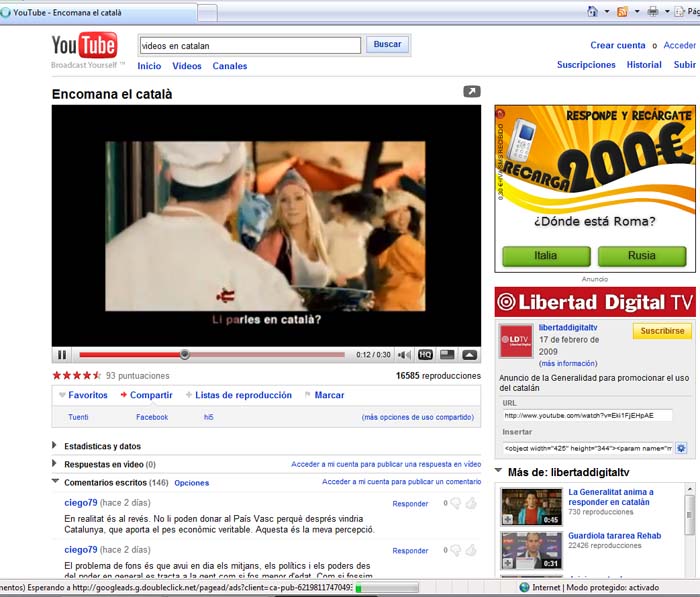
Task: Open the Historial menu link
Action: tap(644, 65)
